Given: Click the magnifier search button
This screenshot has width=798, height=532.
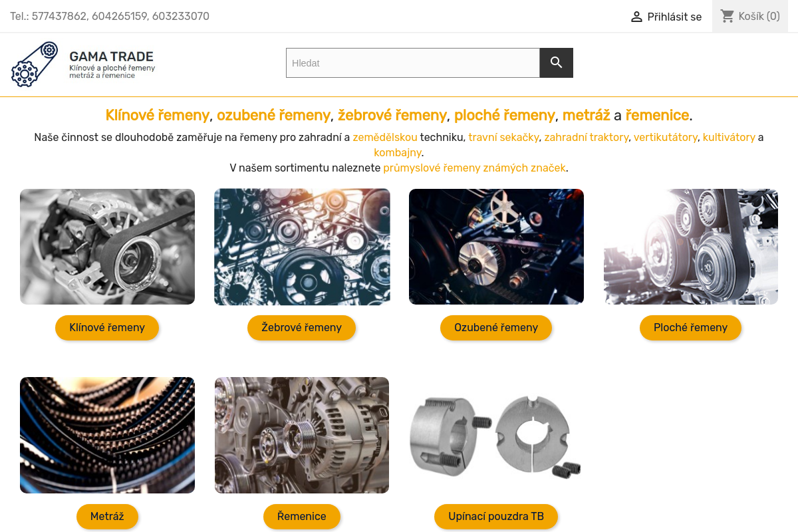Looking at the screenshot, I should 556,63.
